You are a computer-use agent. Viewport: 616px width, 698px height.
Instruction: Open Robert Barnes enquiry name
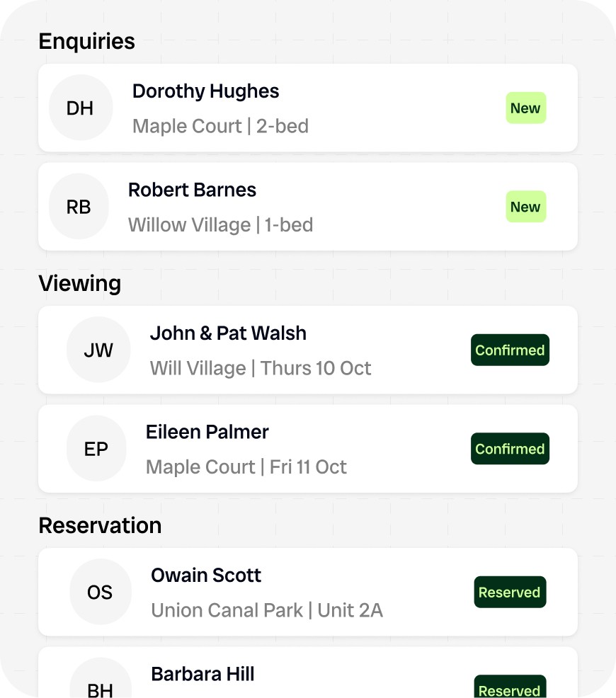[x=192, y=190]
